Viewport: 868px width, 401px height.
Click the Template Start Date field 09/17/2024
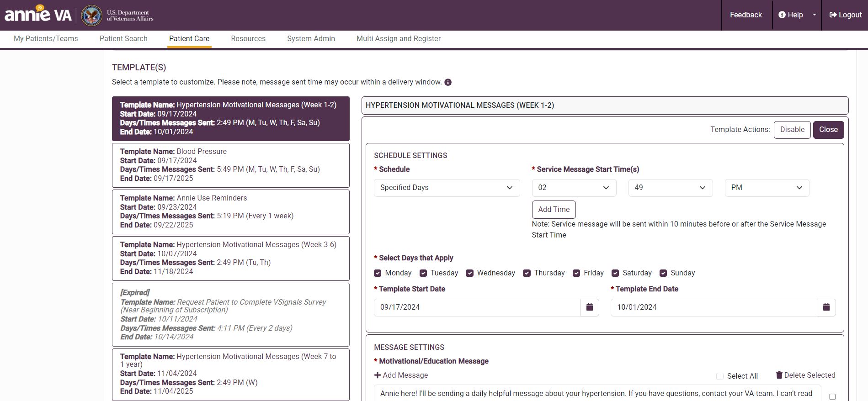[x=477, y=307]
